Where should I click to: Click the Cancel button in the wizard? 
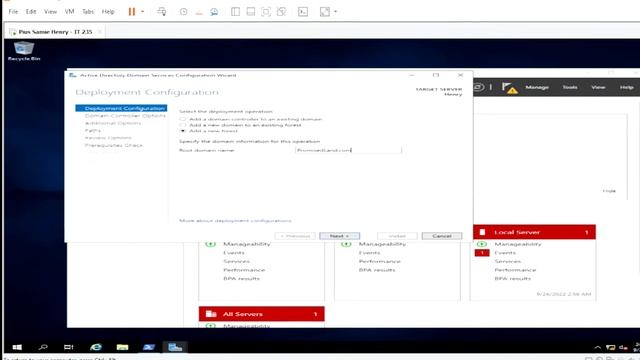pos(442,236)
